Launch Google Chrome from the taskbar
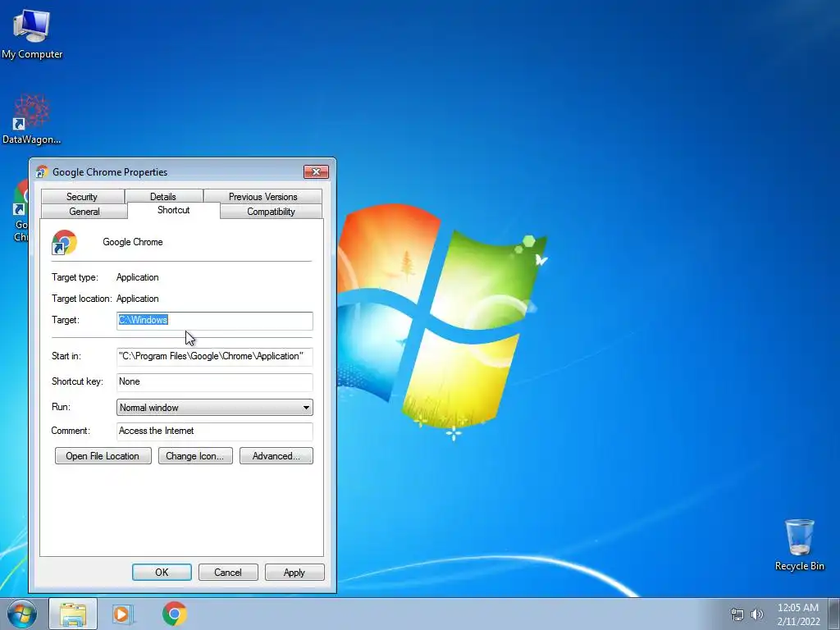 (x=175, y=614)
